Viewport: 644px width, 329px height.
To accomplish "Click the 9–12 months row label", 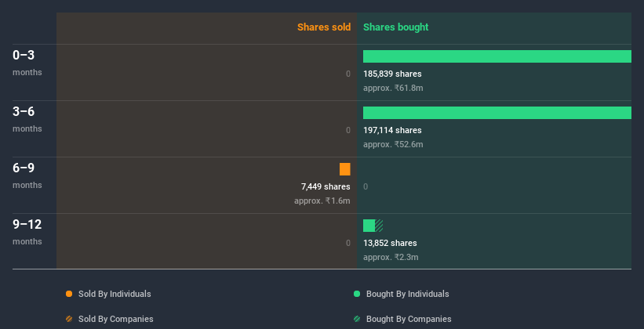I will pos(27,231).
